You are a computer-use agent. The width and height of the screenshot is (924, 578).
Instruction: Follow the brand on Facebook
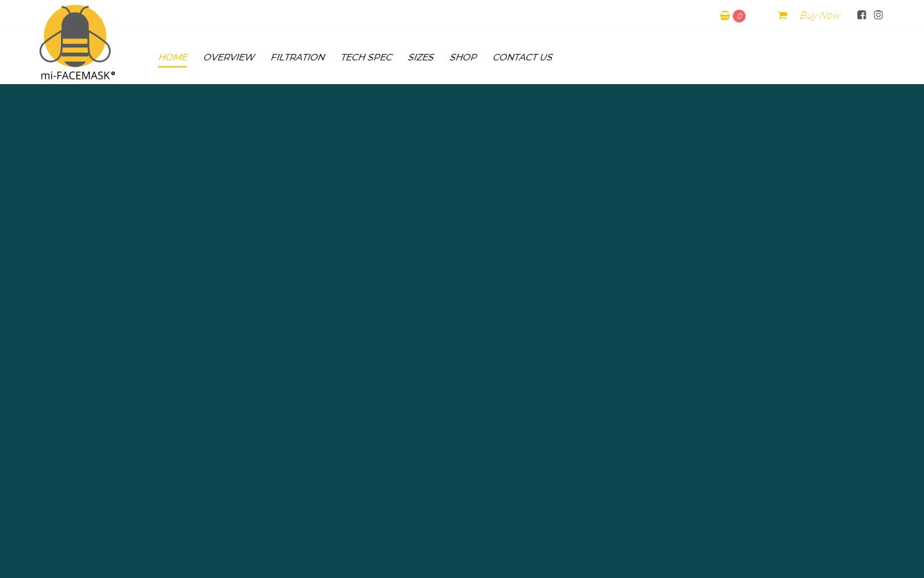861,15
